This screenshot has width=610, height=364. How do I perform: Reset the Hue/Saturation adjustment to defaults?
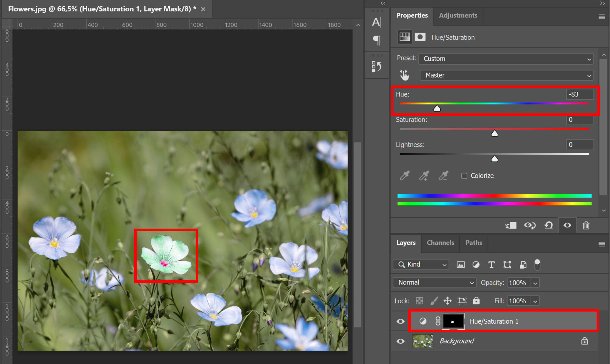(x=549, y=225)
